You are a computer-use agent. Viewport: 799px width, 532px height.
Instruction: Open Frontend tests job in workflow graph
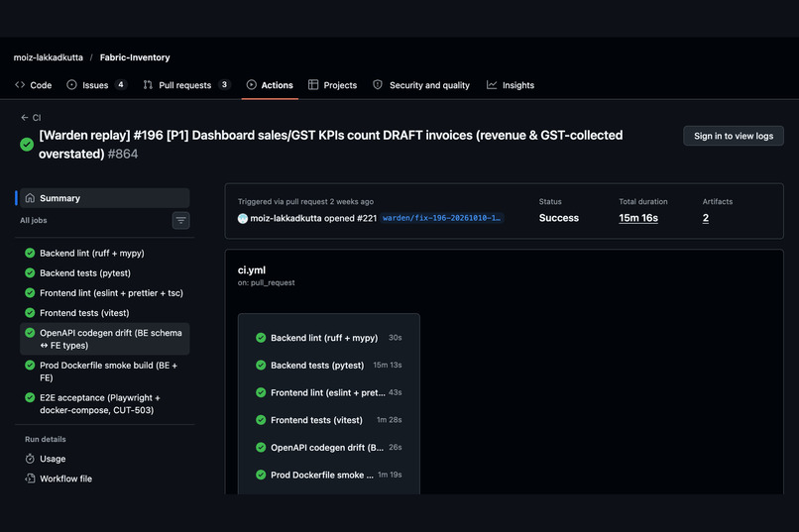(329, 420)
